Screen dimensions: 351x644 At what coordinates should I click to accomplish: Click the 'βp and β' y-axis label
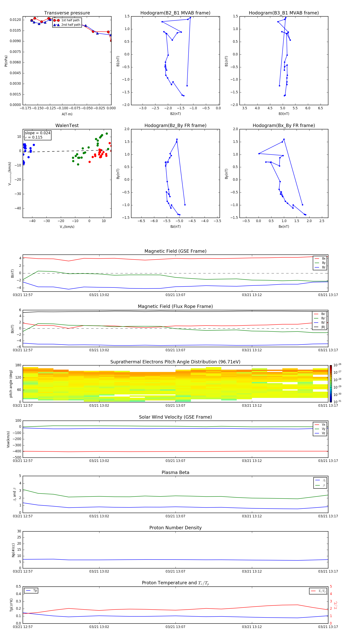click(14, 494)
